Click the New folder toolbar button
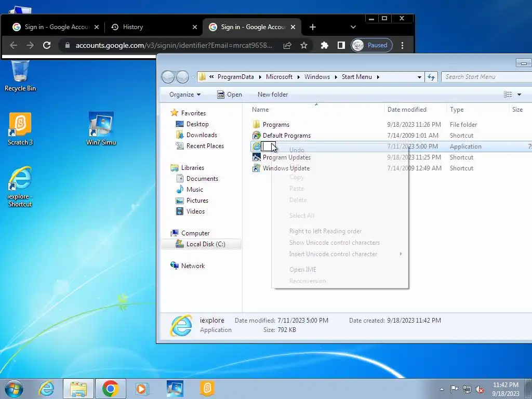The height and width of the screenshot is (399, 532). point(273,95)
